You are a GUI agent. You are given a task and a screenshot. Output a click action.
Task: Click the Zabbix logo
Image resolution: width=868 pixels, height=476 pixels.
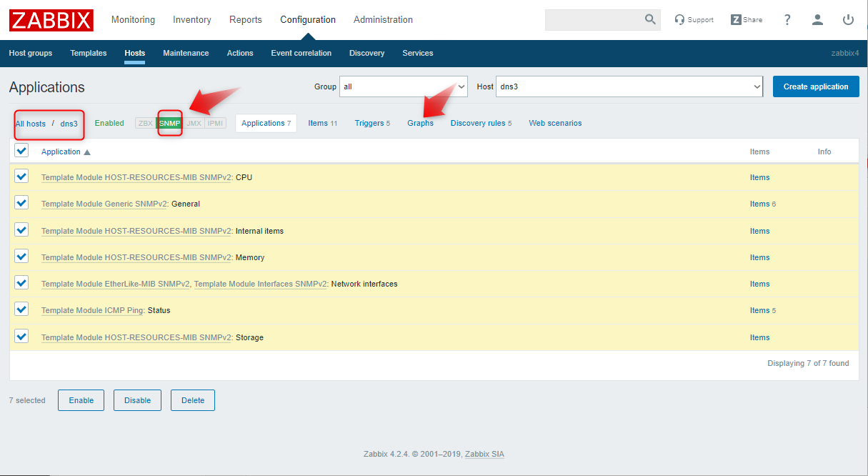tap(51, 20)
